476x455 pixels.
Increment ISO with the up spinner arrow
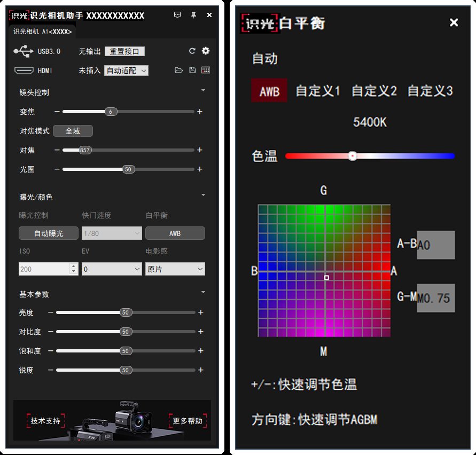(x=74, y=265)
